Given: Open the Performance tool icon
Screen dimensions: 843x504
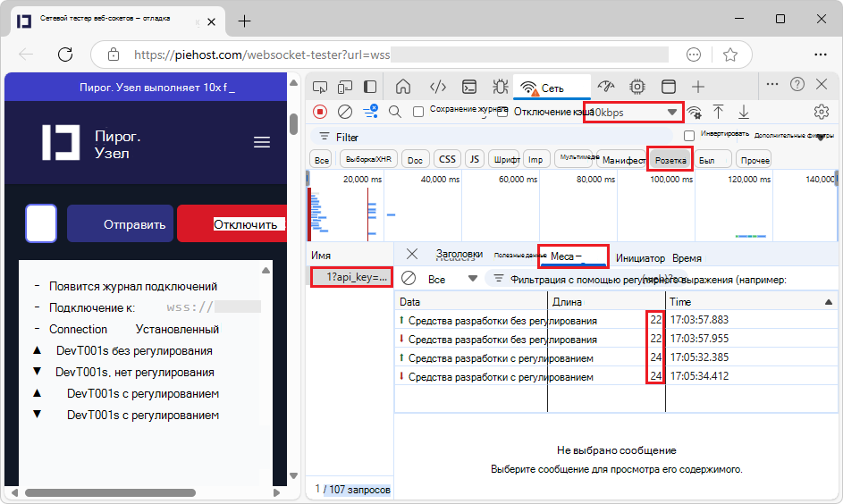Looking at the screenshot, I should (x=606, y=87).
